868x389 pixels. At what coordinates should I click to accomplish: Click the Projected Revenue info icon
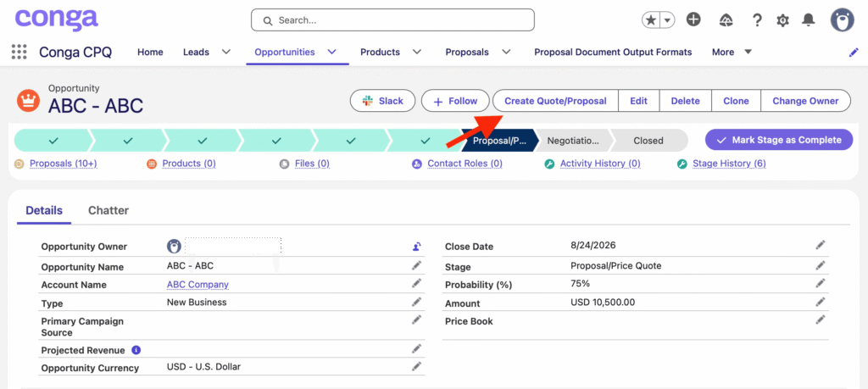coord(136,350)
